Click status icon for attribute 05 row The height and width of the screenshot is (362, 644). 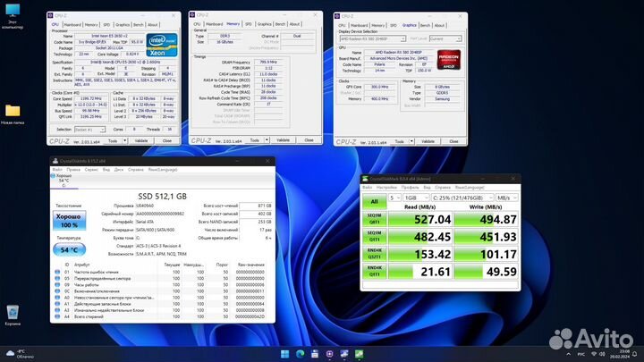click(x=57, y=278)
